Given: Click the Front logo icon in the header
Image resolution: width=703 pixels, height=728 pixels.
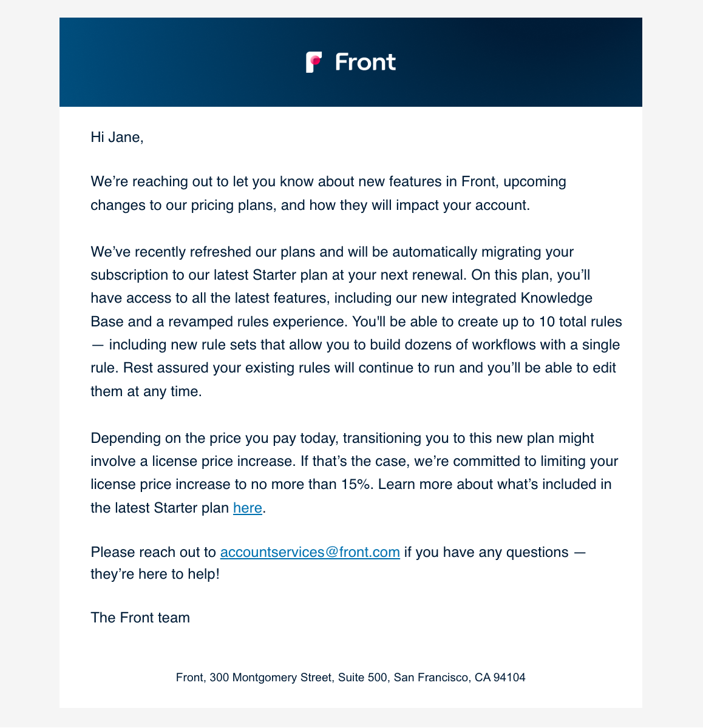Looking at the screenshot, I should [313, 62].
